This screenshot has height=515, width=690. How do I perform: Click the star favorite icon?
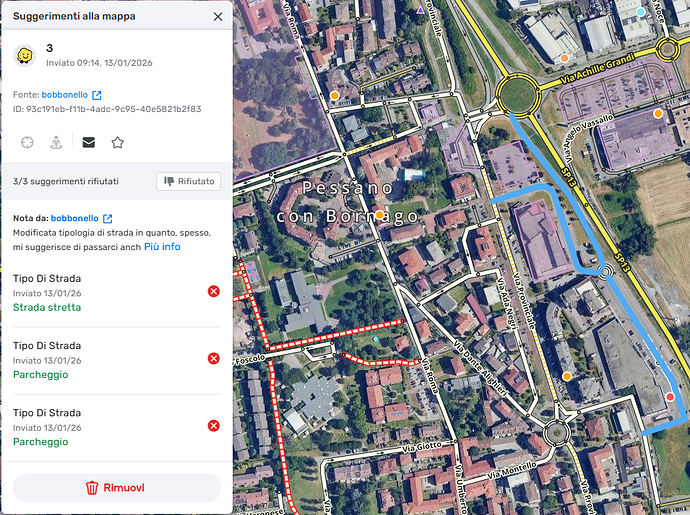[117, 143]
